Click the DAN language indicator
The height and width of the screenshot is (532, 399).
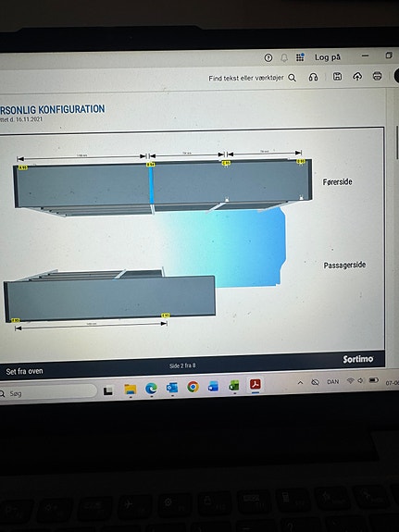[332, 382]
